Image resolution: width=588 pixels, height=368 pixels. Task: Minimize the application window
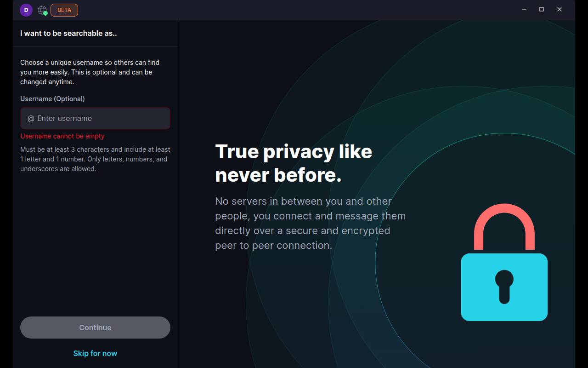[524, 9]
